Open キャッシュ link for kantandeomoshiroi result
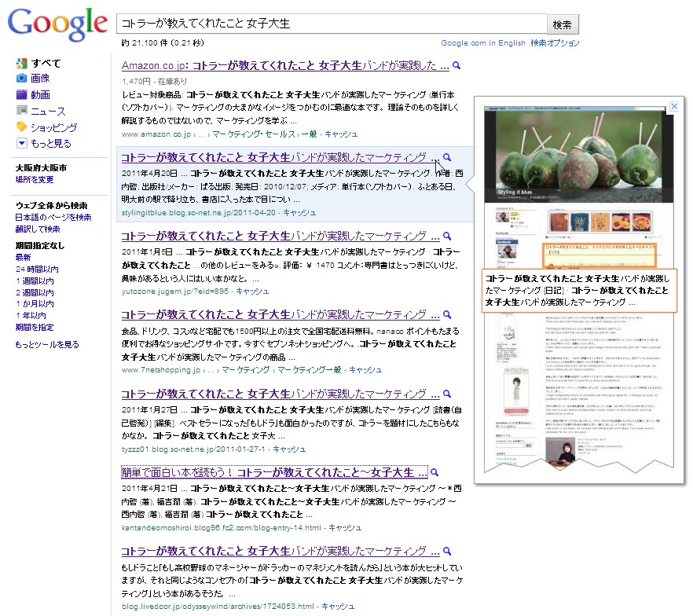Screen dimensions: 693x616 345,528
